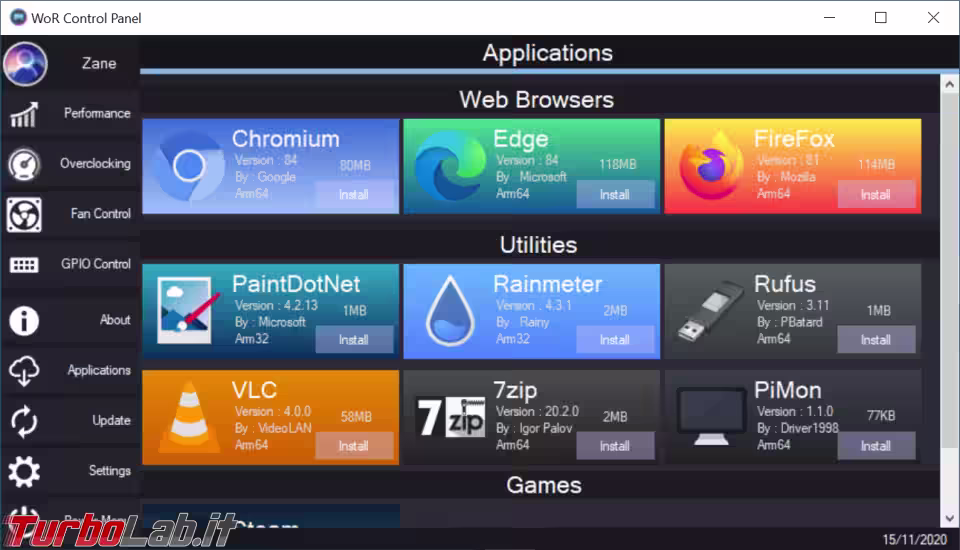Click Edge size label 118MB
Image resolution: width=960 pixels, height=550 pixels.
pos(617,164)
